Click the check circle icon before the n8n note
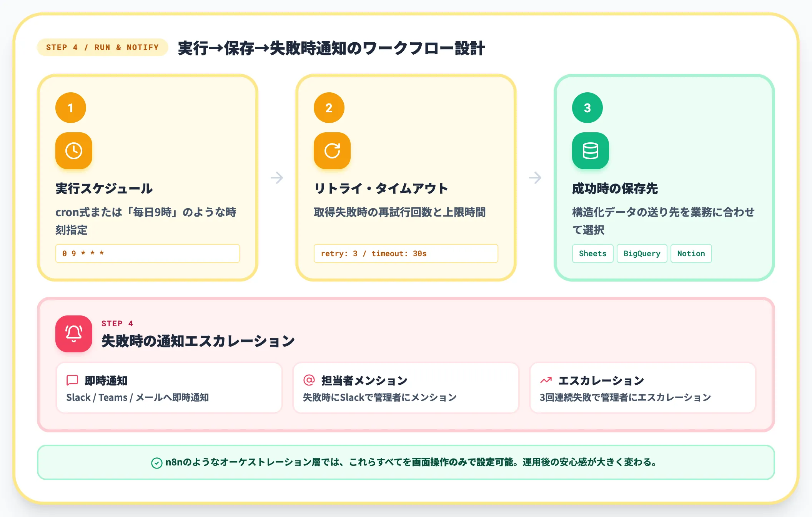The height and width of the screenshot is (517, 812). click(156, 463)
